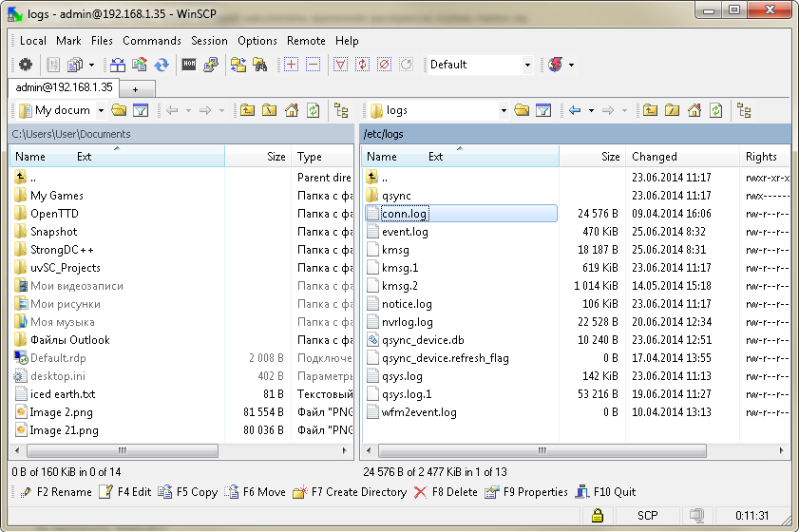Click the local panel filter icon
This screenshot has width=799, height=532.
click(140, 110)
